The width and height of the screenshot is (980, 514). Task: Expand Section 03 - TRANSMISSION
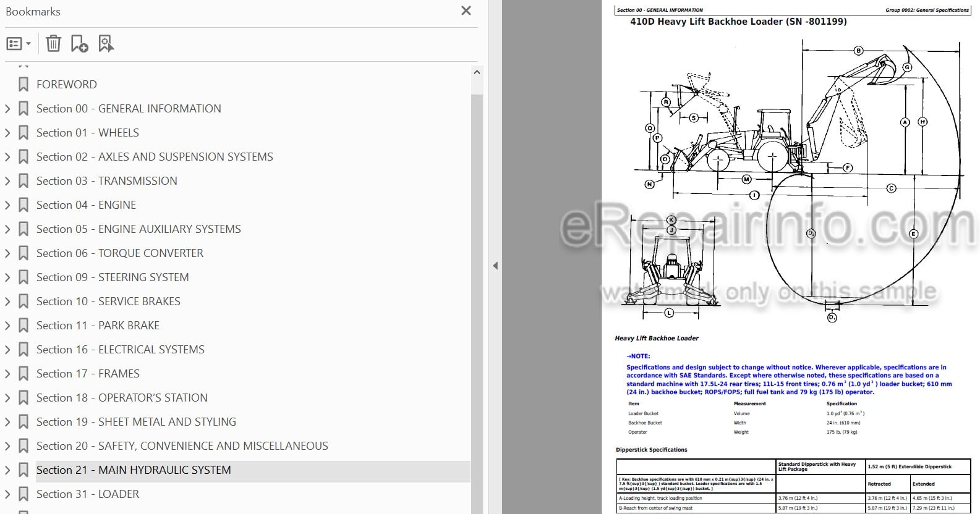click(7, 181)
